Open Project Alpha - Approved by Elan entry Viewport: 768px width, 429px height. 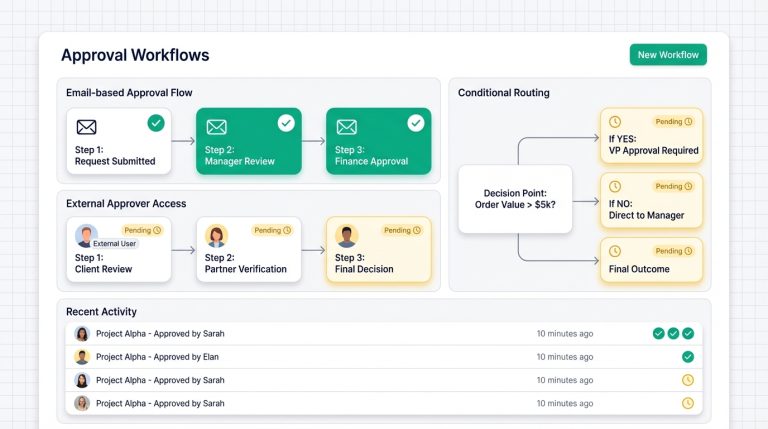click(384, 357)
